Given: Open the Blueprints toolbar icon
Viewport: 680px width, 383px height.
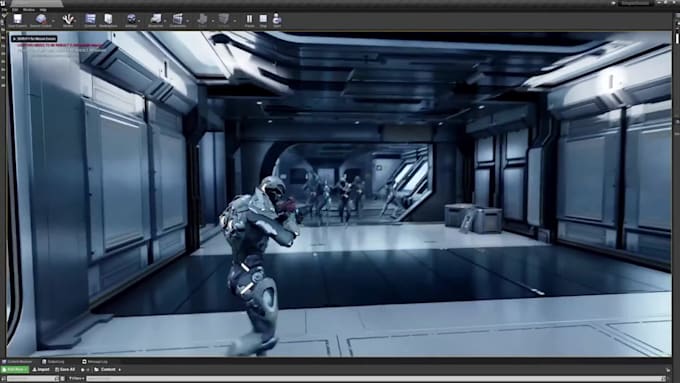Looking at the screenshot, I should tap(155, 20).
